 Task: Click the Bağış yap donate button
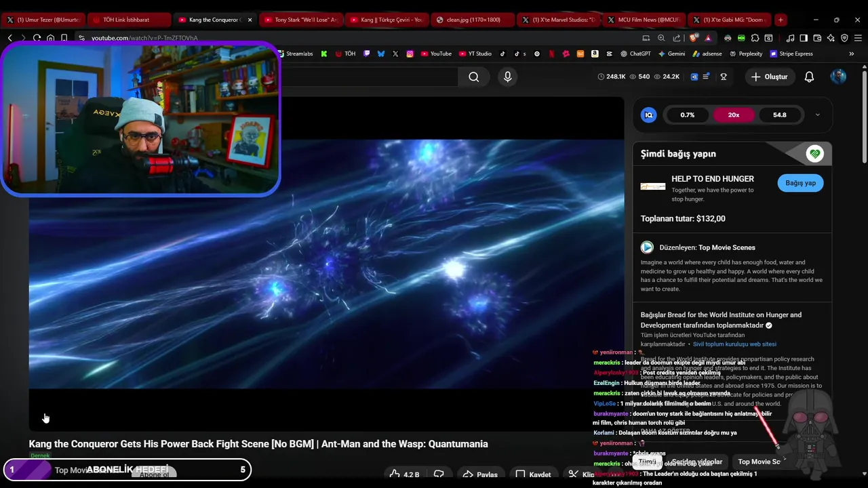click(x=800, y=183)
